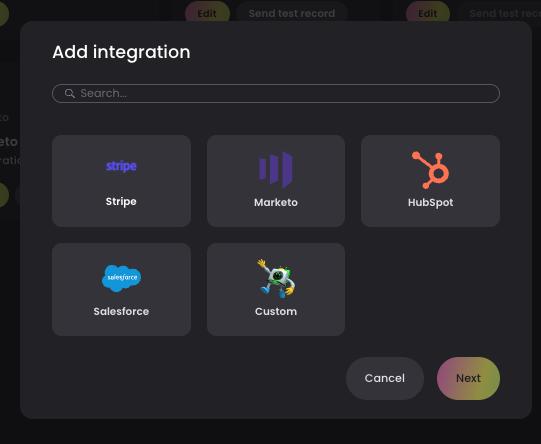Click the Stripe logo icon
This screenshot has height=444, width=541.
point(121,166)
